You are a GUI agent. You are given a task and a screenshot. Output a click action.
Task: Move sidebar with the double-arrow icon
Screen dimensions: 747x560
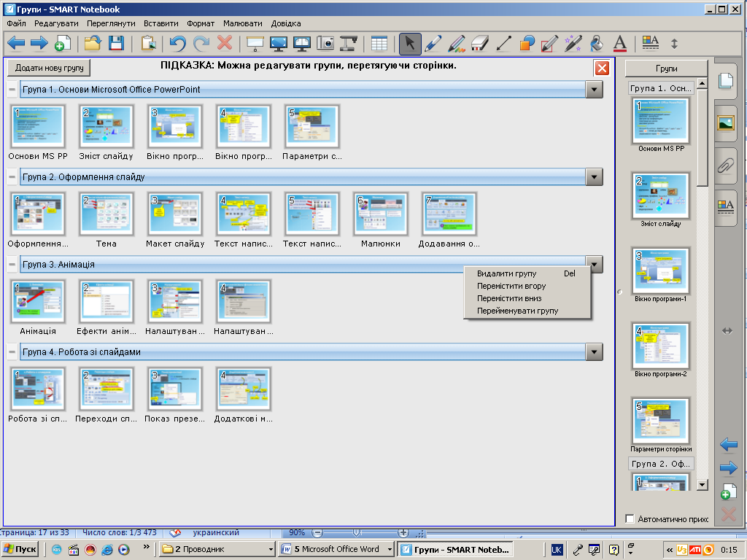pyautogui.click(x=727, y=330)
